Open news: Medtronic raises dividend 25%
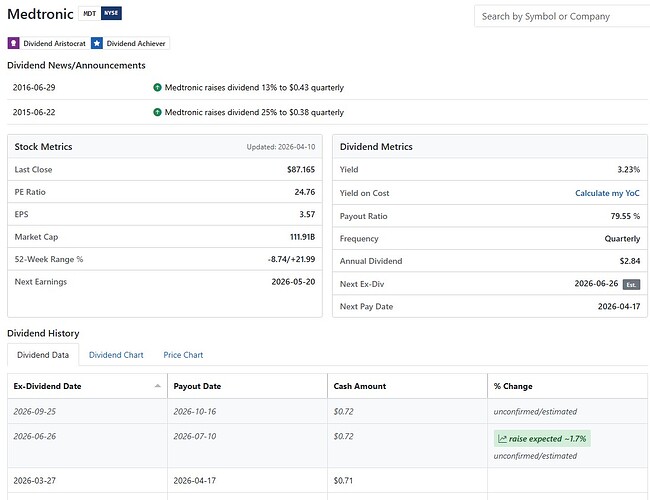This screenshot has height=500, width=650. coord(254,112)
